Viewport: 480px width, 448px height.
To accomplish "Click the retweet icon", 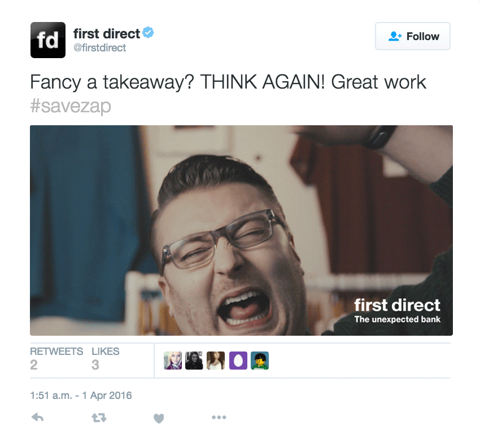I will tap(99, 418).
